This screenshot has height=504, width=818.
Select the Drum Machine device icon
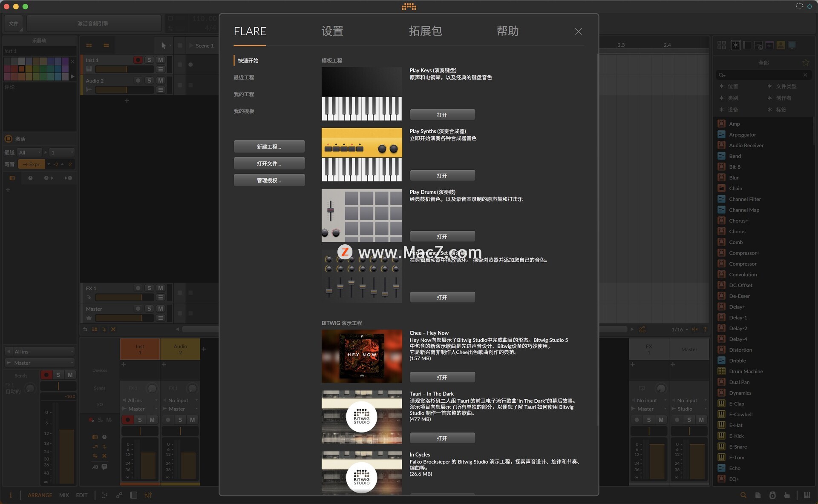[721, 371]
